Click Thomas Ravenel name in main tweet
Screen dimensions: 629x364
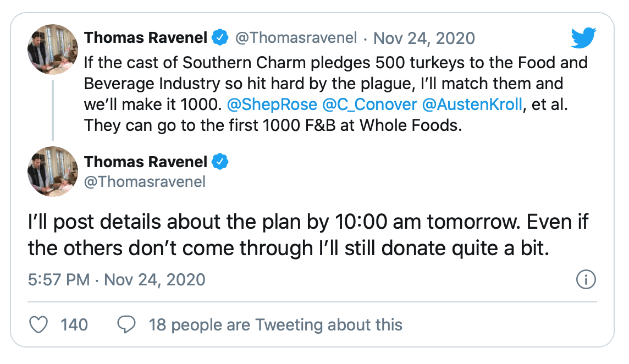146,162
